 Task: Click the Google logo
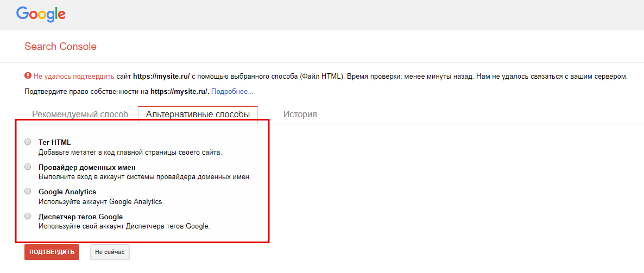41,14
